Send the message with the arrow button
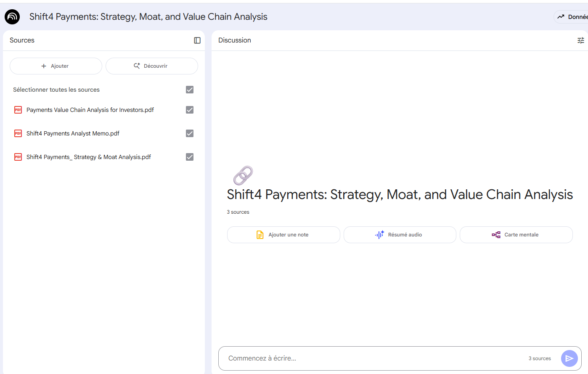588x374 pixels. [569, 358]
